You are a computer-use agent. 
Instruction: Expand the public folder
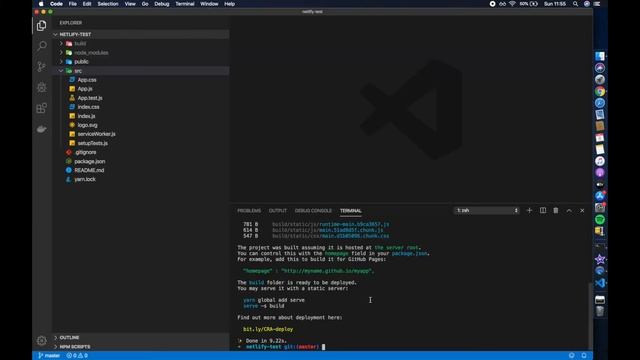[141, 62]
